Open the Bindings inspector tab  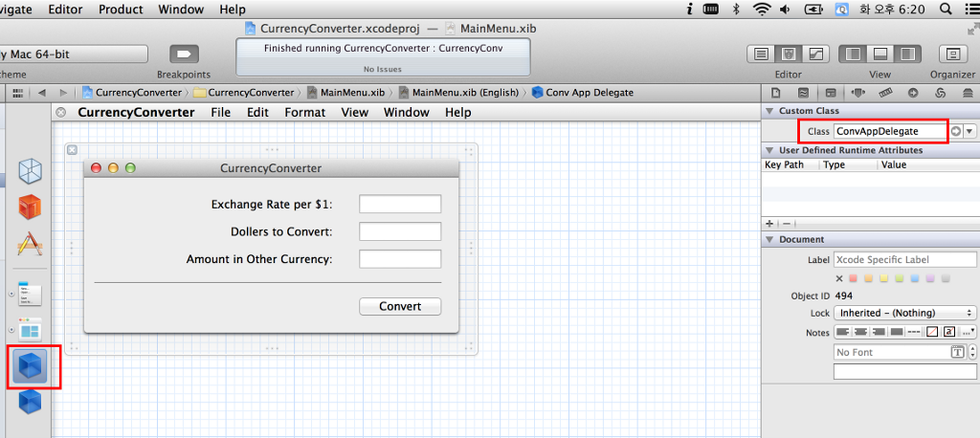tap(940, 93)
